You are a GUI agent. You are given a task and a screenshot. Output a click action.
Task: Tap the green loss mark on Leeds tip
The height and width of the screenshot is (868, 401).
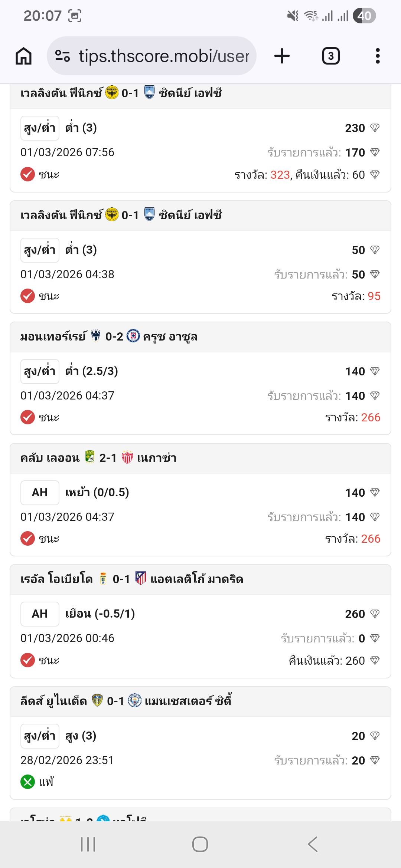(x=27, y=782)
